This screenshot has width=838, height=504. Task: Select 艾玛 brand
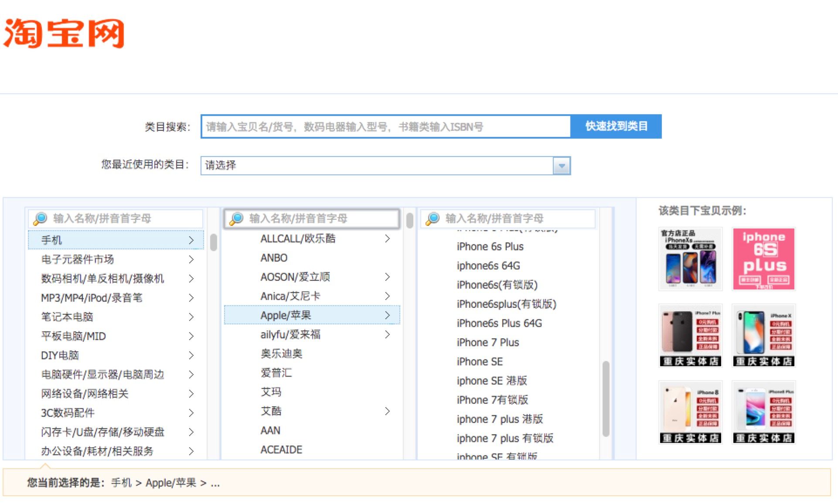pos(312,392)
